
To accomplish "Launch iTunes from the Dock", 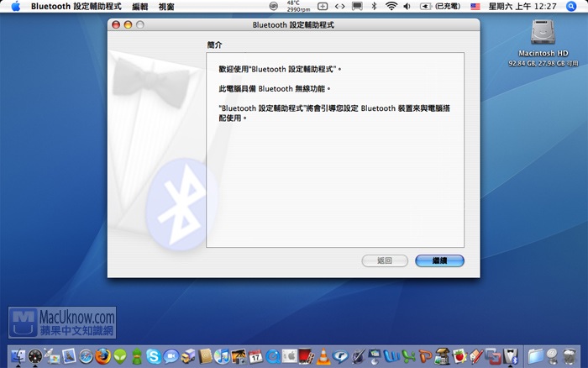I will [222, 356].
